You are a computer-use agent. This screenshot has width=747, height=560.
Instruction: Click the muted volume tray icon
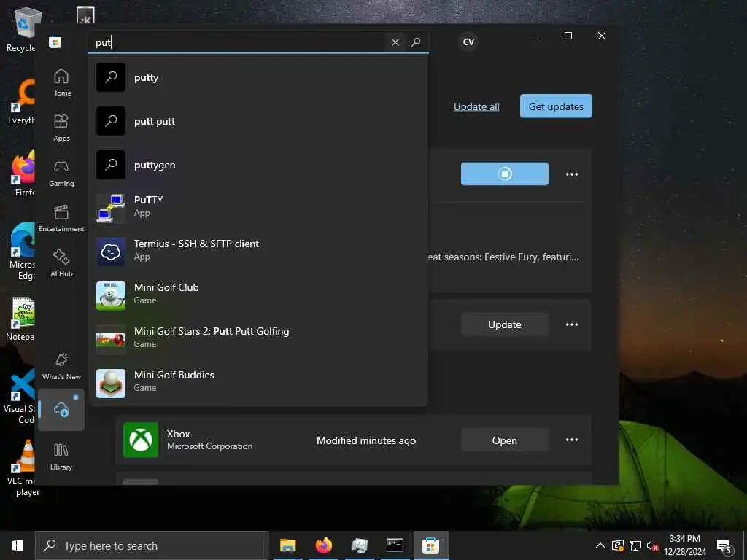(652, 545)
